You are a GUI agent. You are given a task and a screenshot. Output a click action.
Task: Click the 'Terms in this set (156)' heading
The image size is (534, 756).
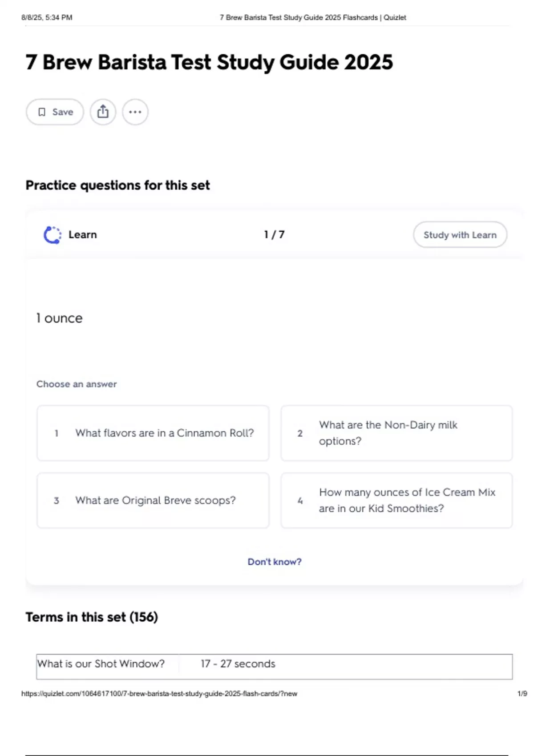pyautogui.click(x=92, y=617)
